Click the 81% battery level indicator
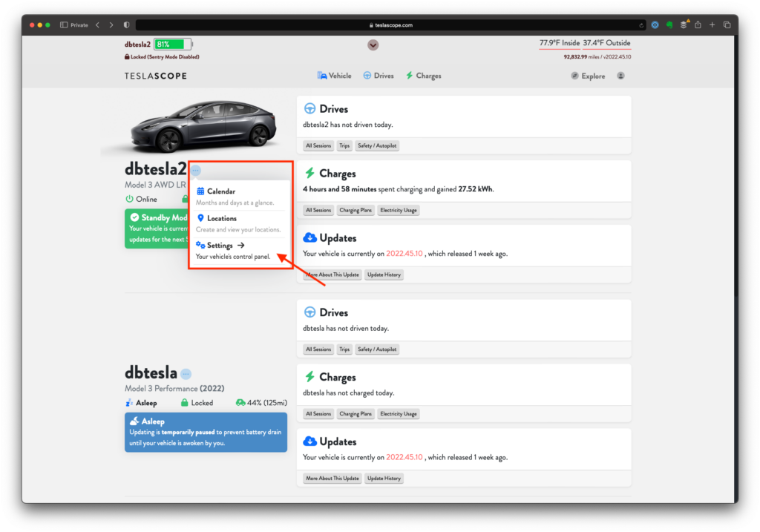 pos(172,43)
